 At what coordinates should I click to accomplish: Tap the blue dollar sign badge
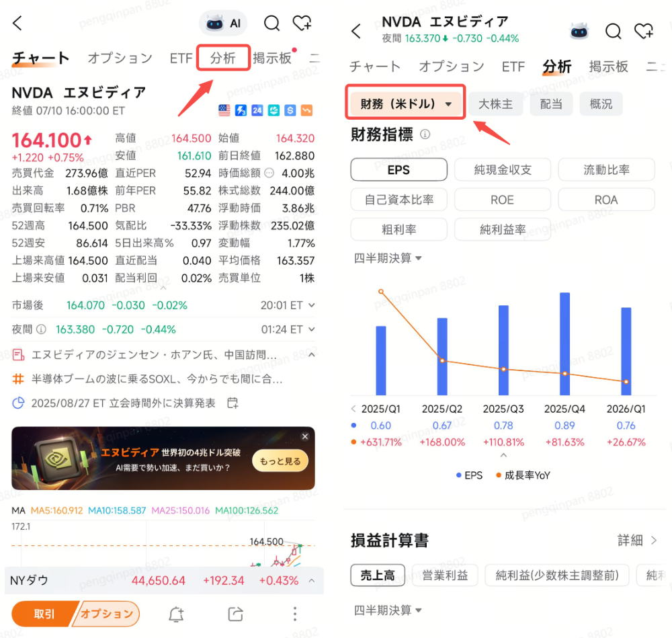coord(290,111)
